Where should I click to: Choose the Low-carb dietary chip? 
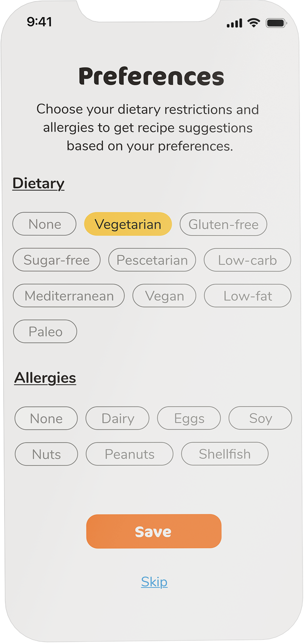(247, 260)
